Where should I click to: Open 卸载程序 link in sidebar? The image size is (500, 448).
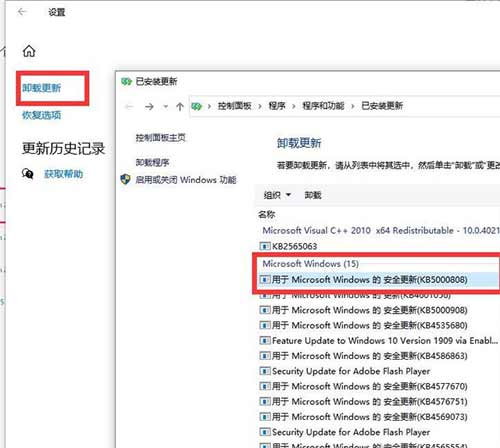(x=152, y=162)
